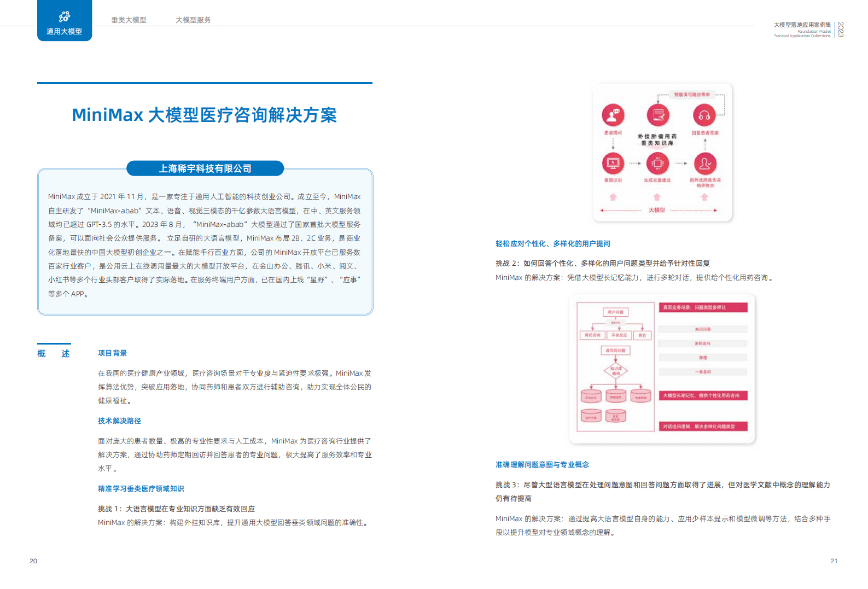Screen dimensions: 868x589
Task: Click the molecule icon above 通用大模型
Action: pos(65,16)
